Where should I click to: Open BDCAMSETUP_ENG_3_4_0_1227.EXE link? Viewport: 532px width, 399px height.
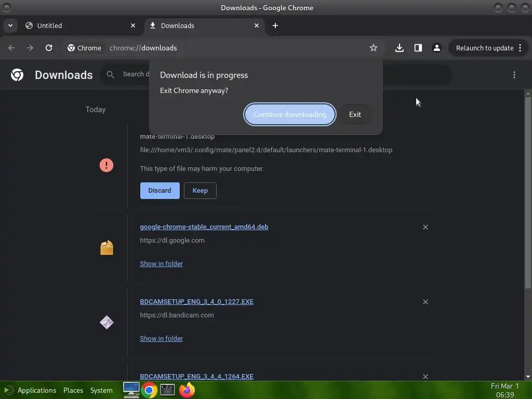(x=196, y=302)
